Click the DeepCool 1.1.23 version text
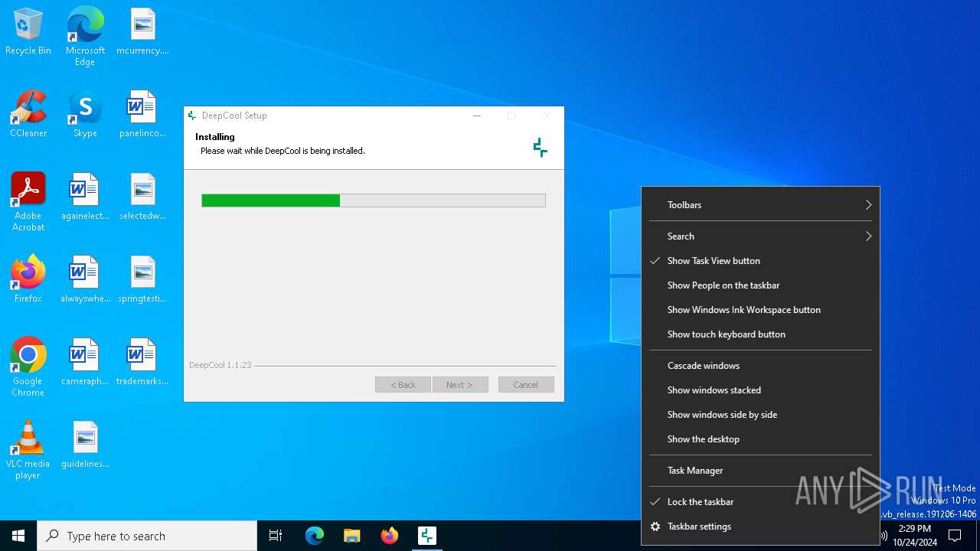Image resolution: width=980 pixels, height=551 pixels. click(220, 365)
